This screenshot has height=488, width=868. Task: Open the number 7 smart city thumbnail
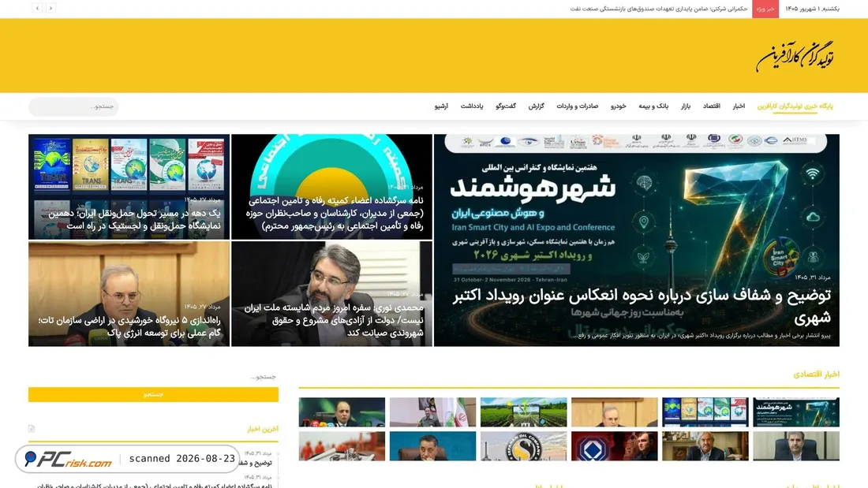pos(796,412)
